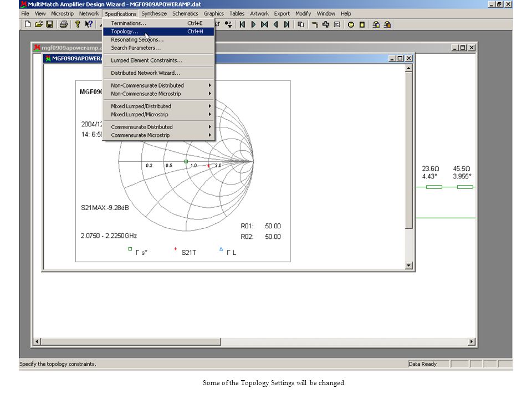532x399 pixels.
Task: Open the Graphics menu
Action: [213, 13]
